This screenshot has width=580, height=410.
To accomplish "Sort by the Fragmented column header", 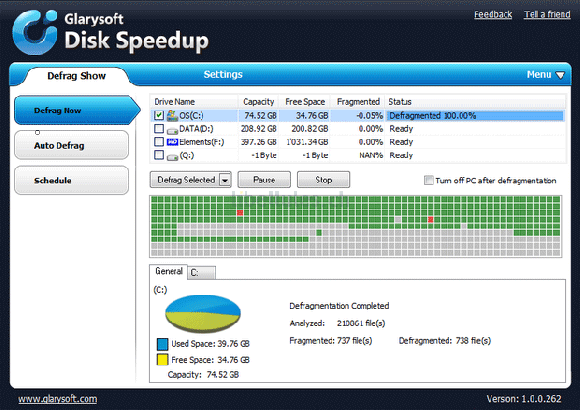I will [x=358, y=102].
